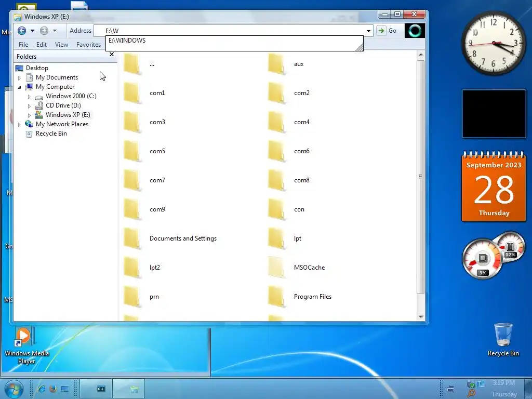532x399 pixels.
Task: Select My Documents in the folder tree
Action: pos(57,77)
